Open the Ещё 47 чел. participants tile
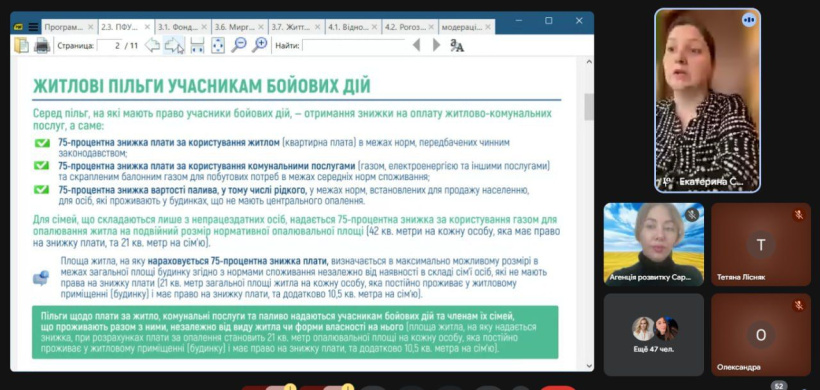820x390 pixels. 654,335
